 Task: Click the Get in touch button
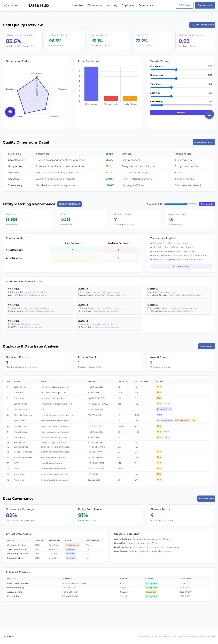click(205, 5)
